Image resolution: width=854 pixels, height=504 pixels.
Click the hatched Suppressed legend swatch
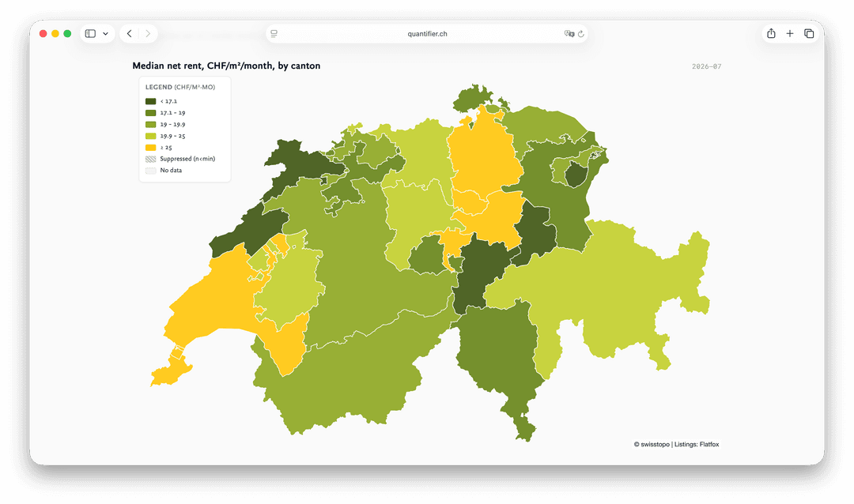(151, 159)
